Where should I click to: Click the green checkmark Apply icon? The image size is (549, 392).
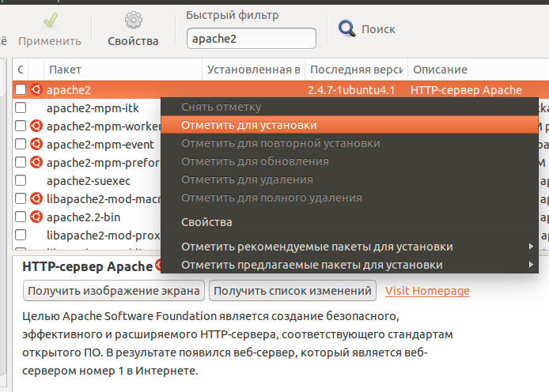pos(51,21)
